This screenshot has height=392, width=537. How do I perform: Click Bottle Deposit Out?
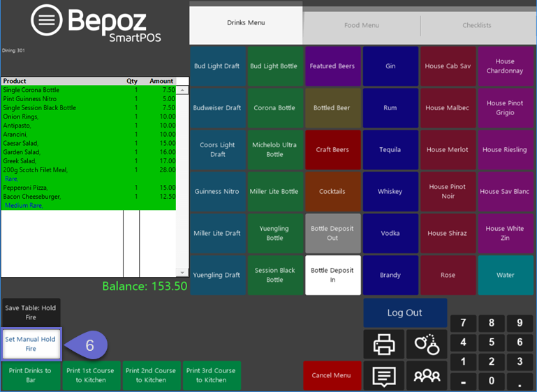pos(333,233)
